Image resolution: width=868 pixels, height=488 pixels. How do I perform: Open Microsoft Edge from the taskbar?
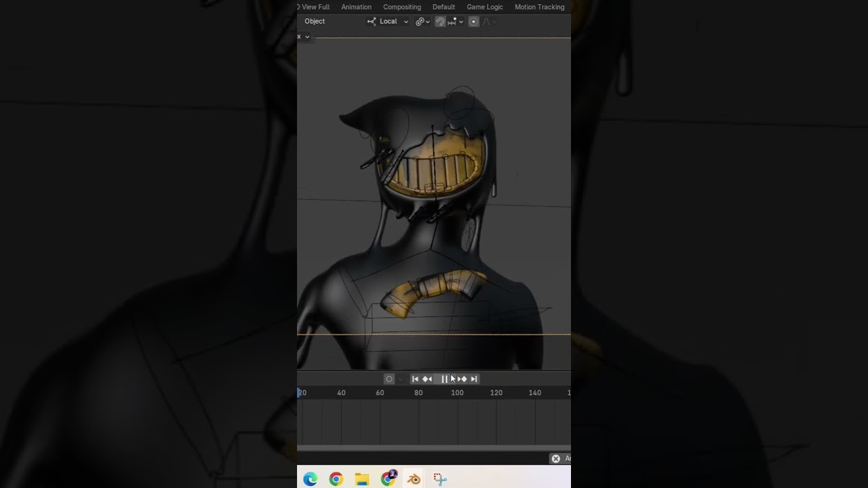point(310,479)
